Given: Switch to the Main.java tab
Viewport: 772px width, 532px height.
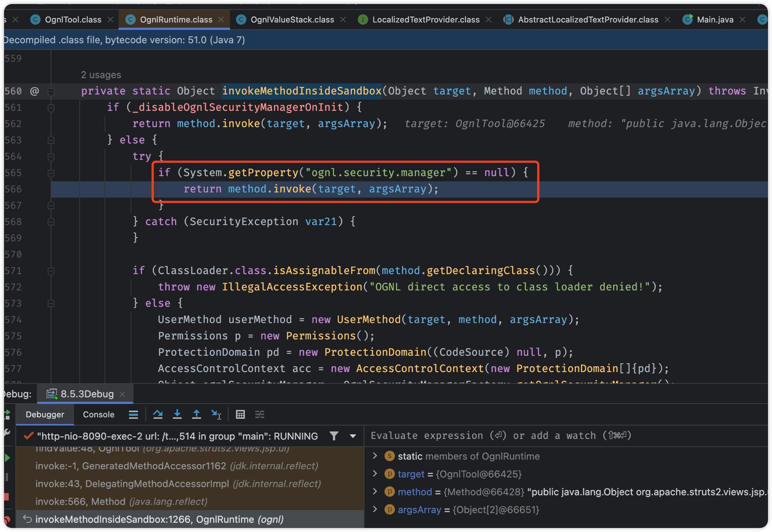Looking at the screenshot, I should point(715,19).
